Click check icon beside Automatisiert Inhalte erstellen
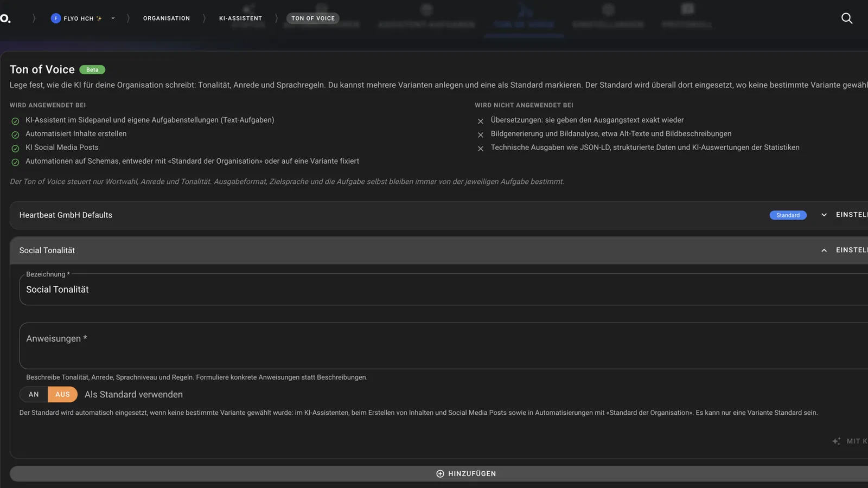Screen dimensions: 868x488 tap(15, 134)
